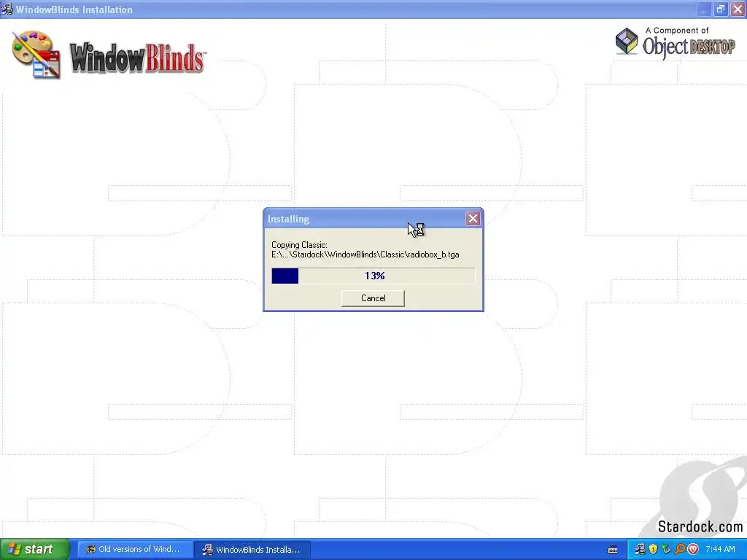The image size is (747, 560).
Task: Click the Object Desktop cube logo
Action: tap(627, 41)
